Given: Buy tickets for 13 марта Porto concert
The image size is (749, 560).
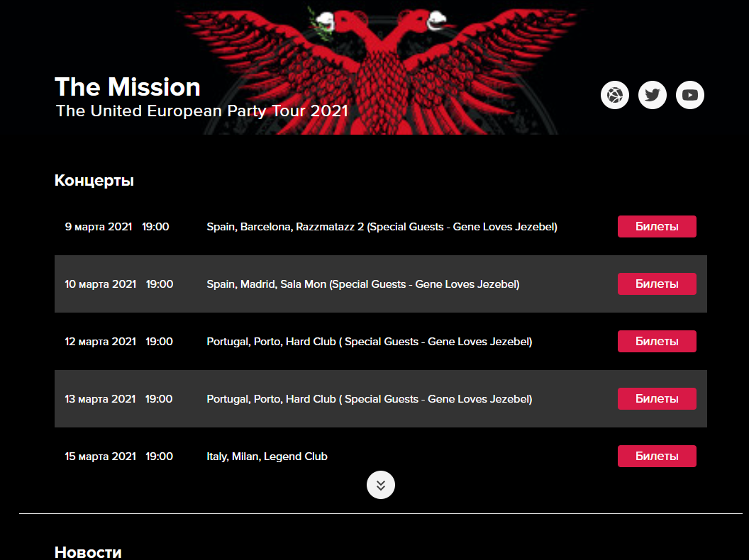Looking at the screenshot, I should (x=657, y=398).
